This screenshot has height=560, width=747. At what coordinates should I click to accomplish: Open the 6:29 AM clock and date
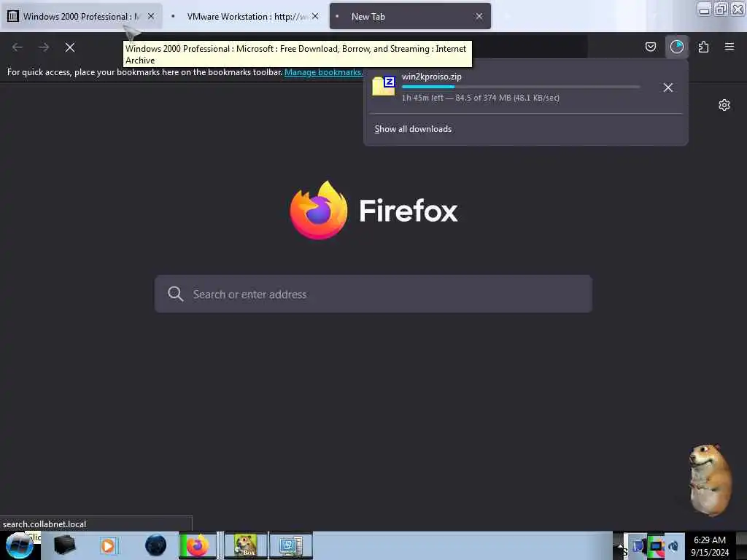(710, 545)
